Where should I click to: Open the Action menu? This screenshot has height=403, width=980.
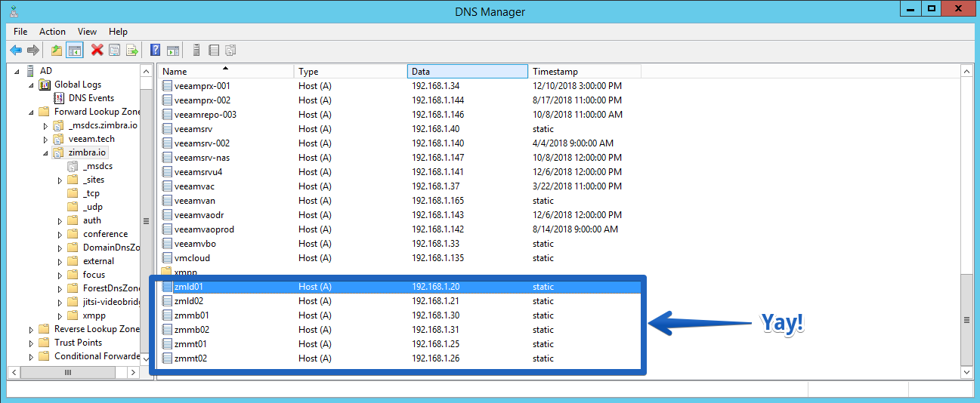tap(53, 32)
